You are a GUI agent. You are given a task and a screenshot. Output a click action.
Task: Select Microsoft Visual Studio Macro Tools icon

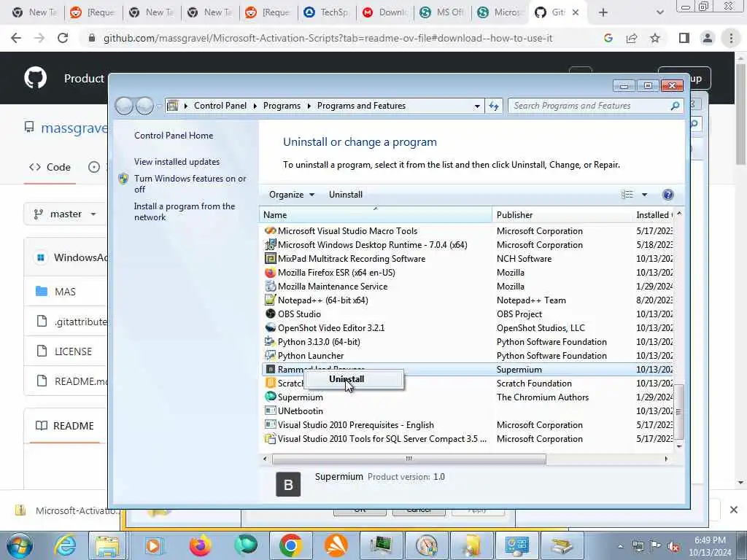270,231
